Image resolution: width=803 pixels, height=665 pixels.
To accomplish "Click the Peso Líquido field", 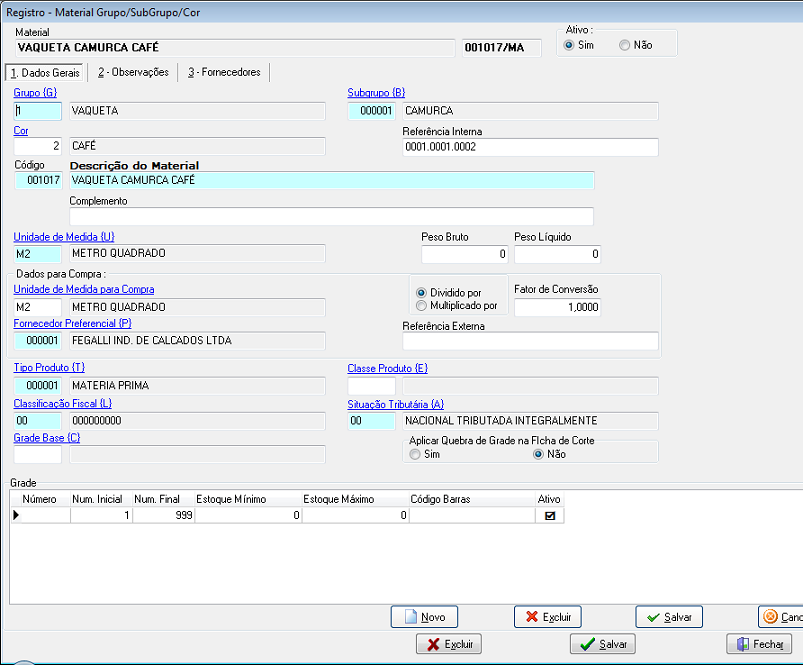I will (x=557, y=254).
